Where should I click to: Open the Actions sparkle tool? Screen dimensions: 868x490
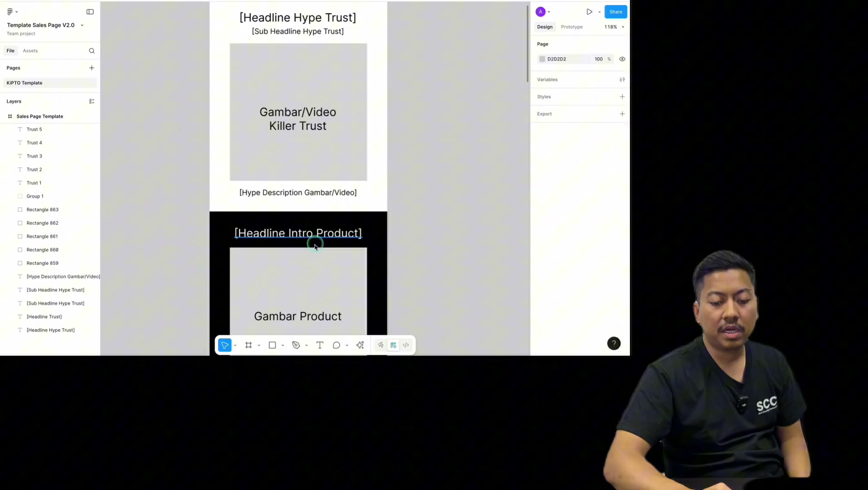tap(360, 345)
